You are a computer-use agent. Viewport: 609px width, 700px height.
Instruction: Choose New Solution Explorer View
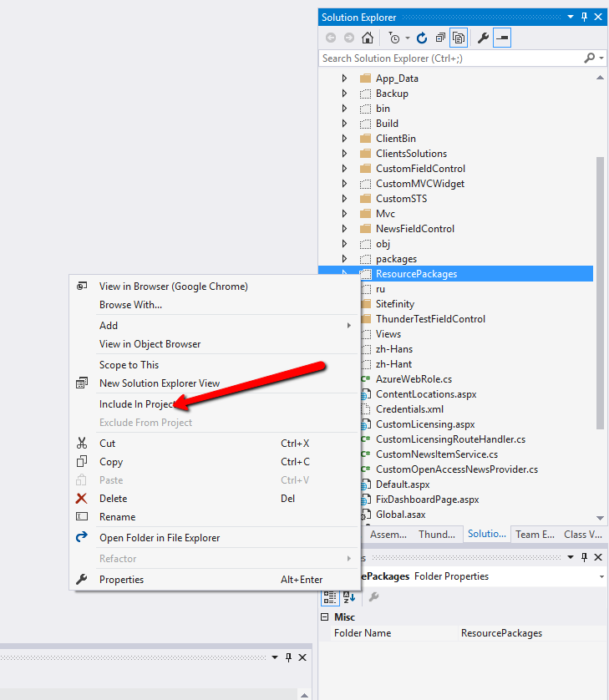click(x=160, y=383)
